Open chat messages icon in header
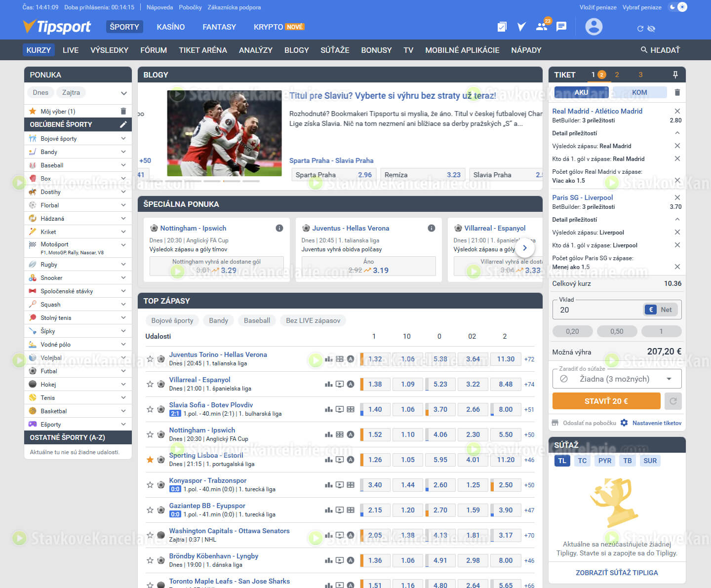 pos(561,27)
